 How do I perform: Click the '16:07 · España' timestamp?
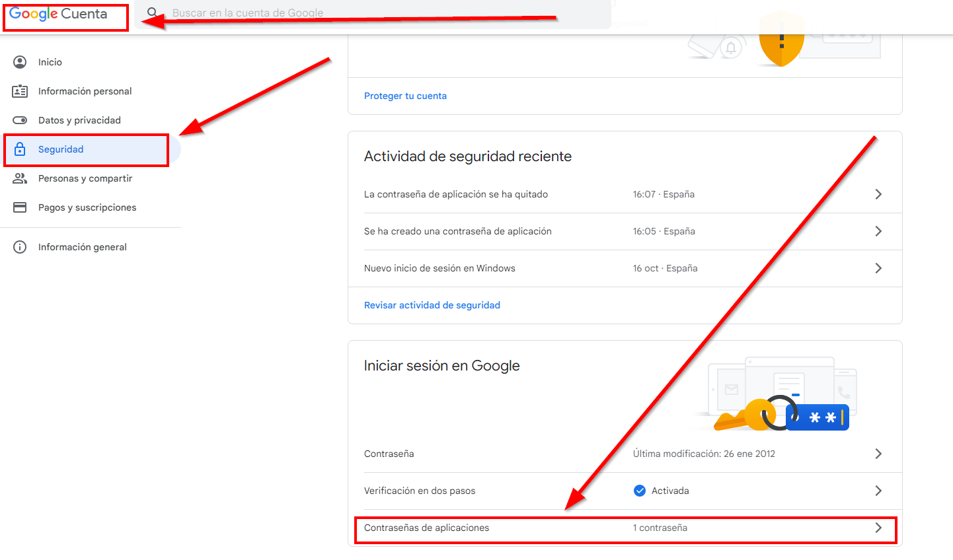(x=664, y=194)
